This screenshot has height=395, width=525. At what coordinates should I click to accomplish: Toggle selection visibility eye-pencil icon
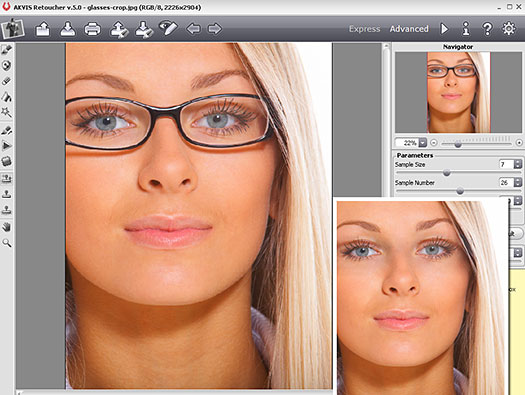168,28
